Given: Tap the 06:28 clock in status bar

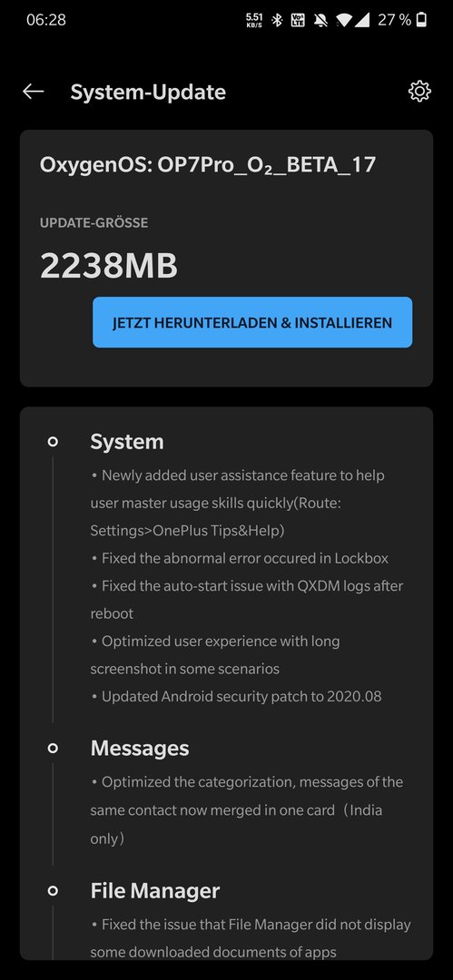Looking at the screenshot, I should click(45, 20).
